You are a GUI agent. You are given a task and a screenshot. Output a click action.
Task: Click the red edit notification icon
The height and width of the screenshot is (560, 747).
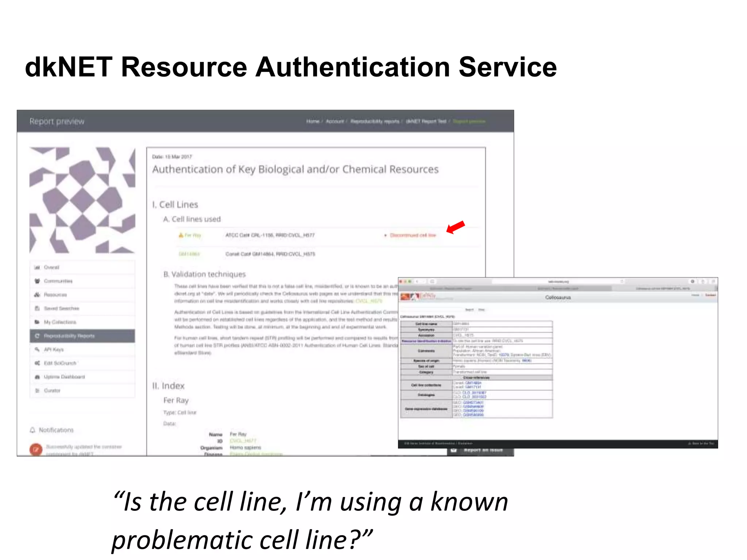click(x=36, y=449)
